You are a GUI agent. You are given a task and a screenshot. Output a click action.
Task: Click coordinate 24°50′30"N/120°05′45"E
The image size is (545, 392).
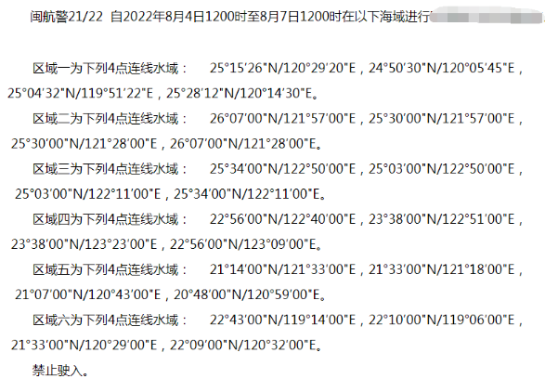[441, 68]
